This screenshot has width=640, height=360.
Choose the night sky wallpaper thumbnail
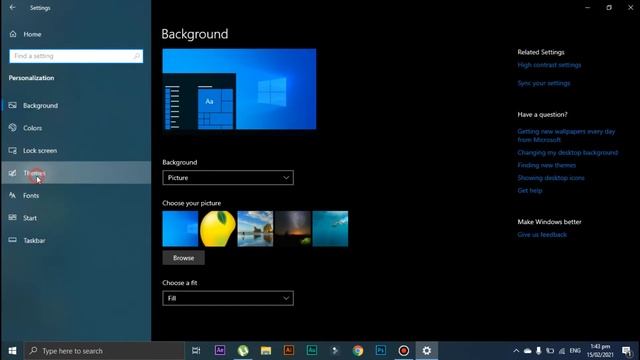(293, 229)
